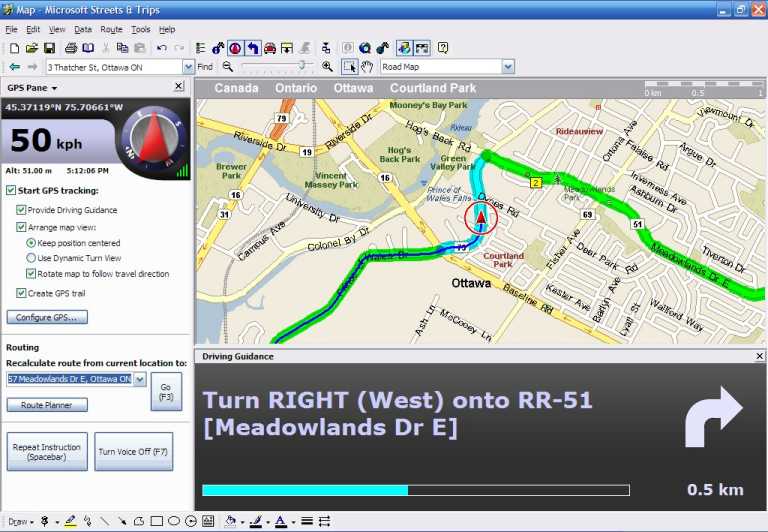
Task: Select the rectangle drawing tool
Action: click(156, 521)
